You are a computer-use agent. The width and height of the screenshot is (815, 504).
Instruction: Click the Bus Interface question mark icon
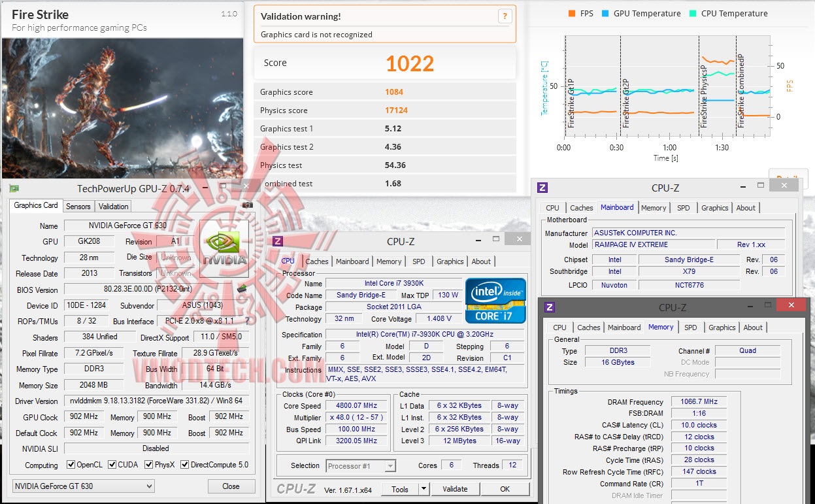[247, 321]
